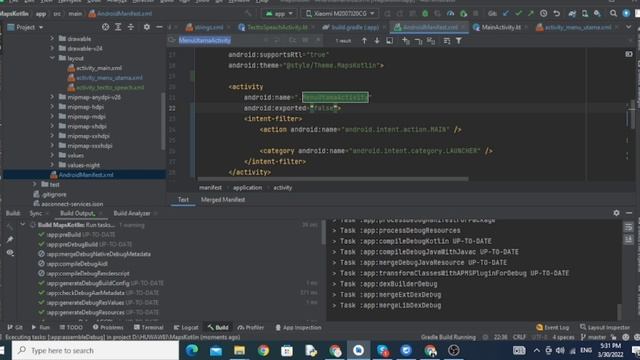Screen dimensions: 640x360
Task: Click the Profile app gauge icon
Action: (450, 13)
